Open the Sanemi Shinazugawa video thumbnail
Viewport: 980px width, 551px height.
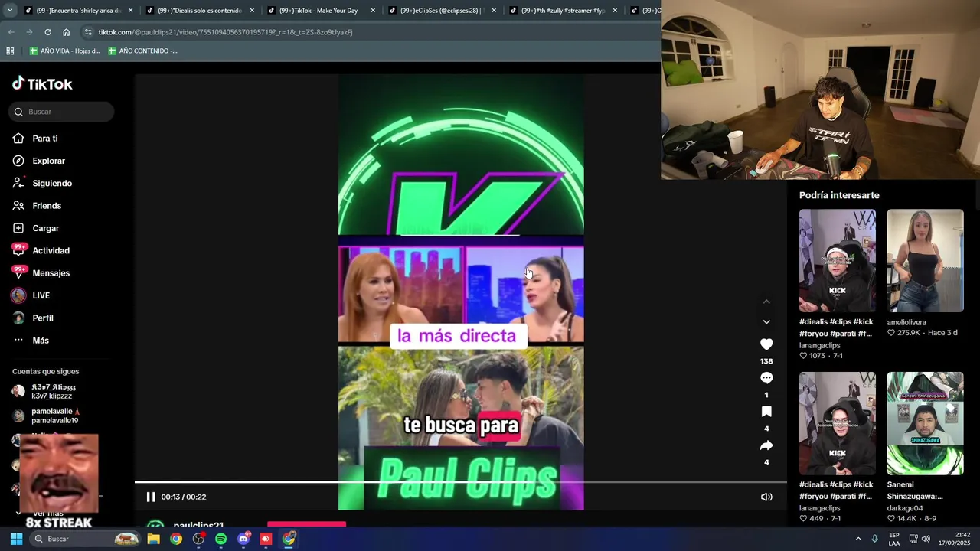pyautogui.click(x=925, y=423)
